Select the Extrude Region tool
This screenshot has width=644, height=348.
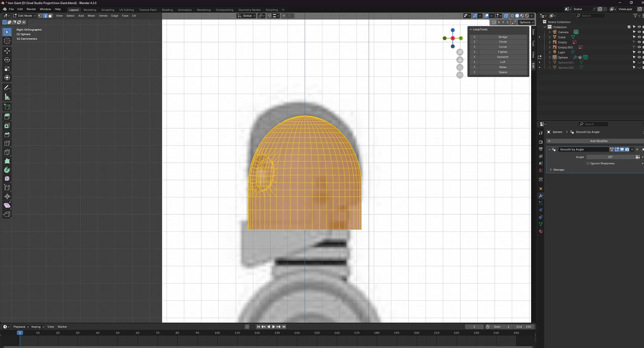click(7, 117)
